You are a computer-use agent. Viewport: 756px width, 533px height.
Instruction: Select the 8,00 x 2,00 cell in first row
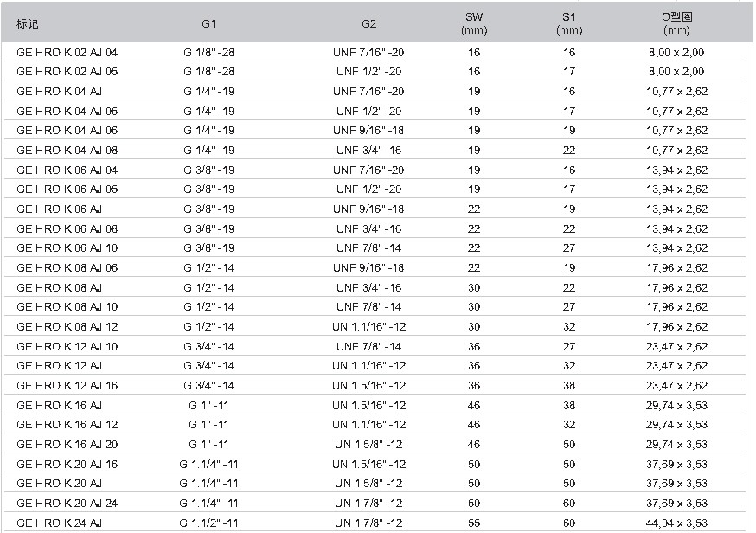(x=676, y=52)
